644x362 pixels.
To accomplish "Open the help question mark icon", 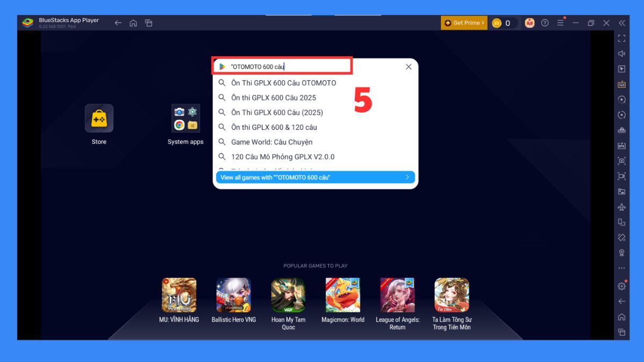I will [545, 23].
